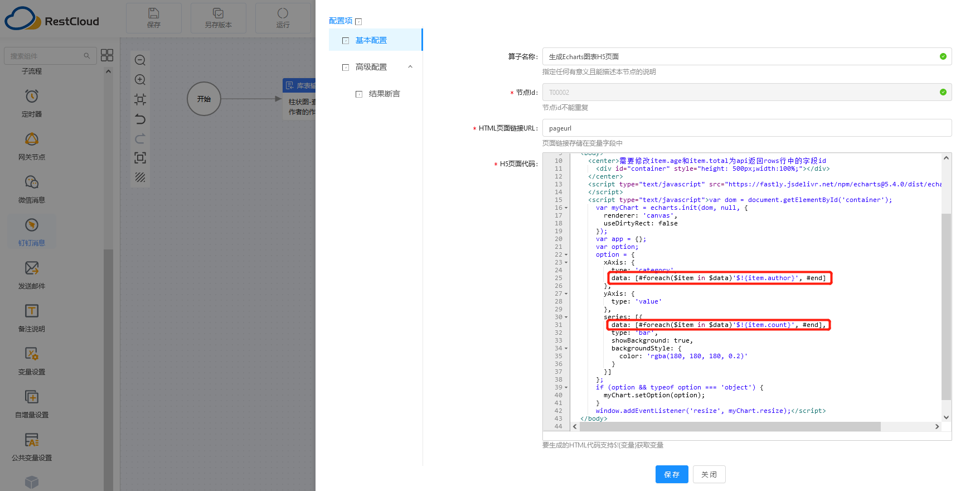
Task: Click the horizontal scrollbar right arrow
Action: 937,427
